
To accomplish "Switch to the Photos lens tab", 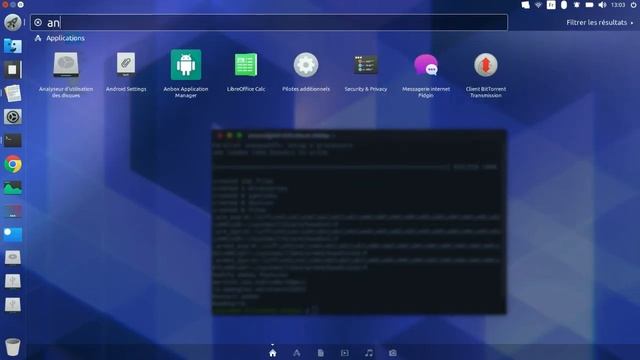I will pyautogui.click(x=393, y=353).
